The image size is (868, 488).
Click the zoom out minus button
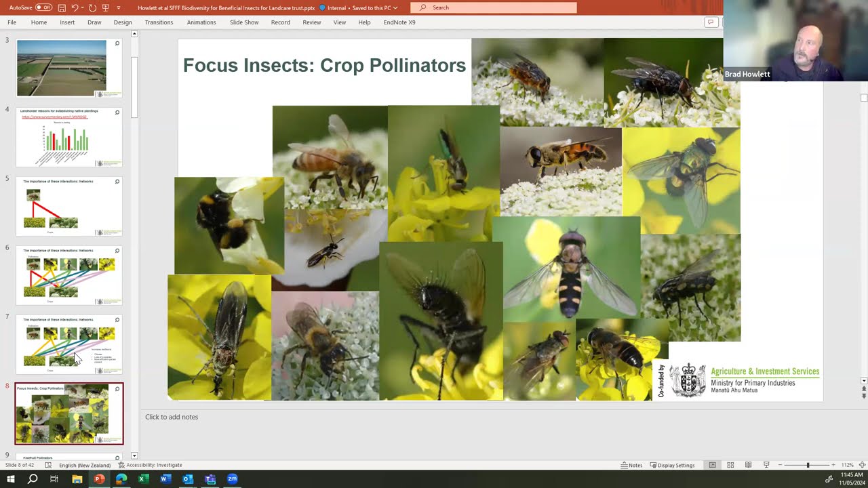pyautogui.click(x=781, y=465)
